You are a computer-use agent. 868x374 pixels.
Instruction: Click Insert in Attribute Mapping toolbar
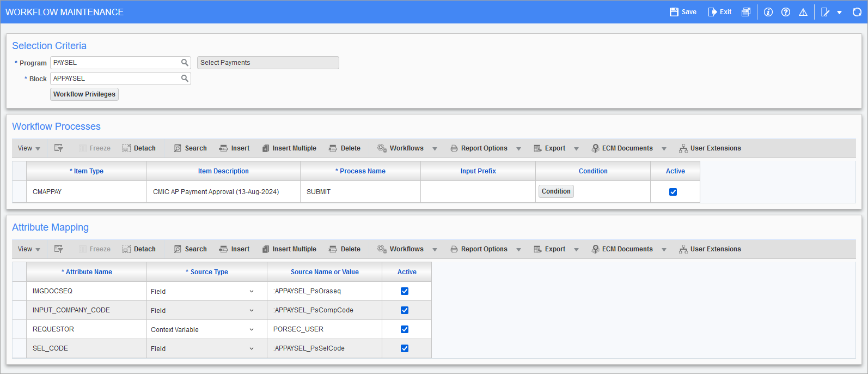coord(234,249)
